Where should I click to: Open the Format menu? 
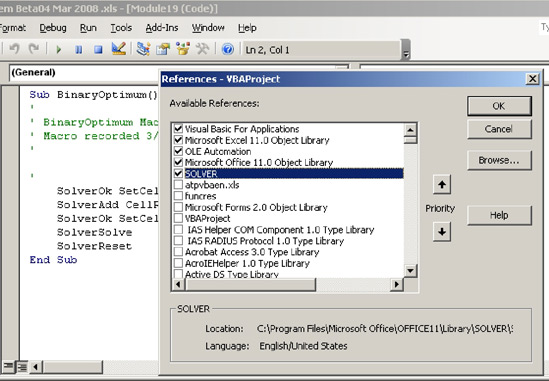point(13,28)
